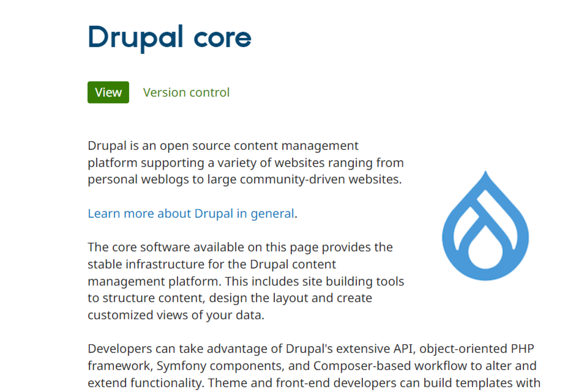Follow the Drupal general information link
Screen dimensions: 568x392
pyautogui.click(x=191, y=213)
